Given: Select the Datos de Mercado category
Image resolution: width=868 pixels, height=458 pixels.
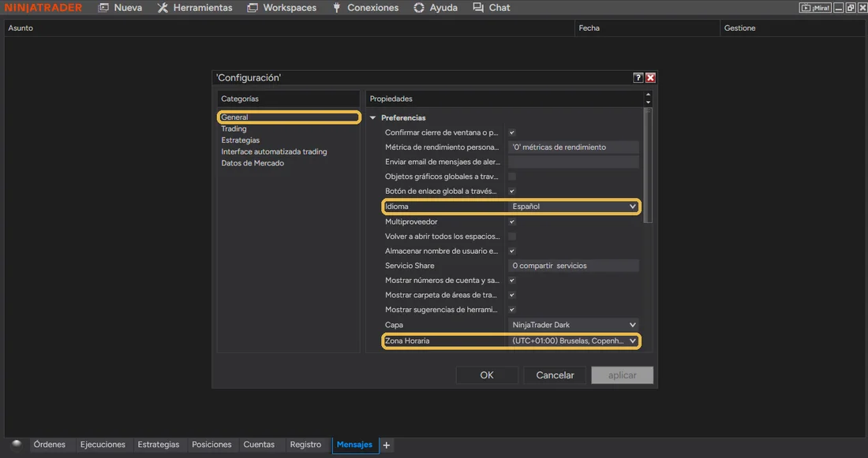Looking at the screenshot, I should pyautogui.click(x=253, y=163).
